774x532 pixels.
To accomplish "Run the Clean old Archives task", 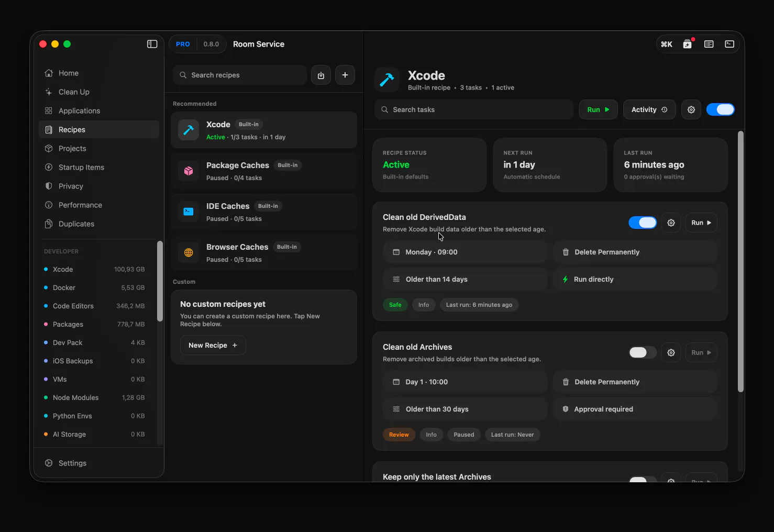I will tap(701, 352).
